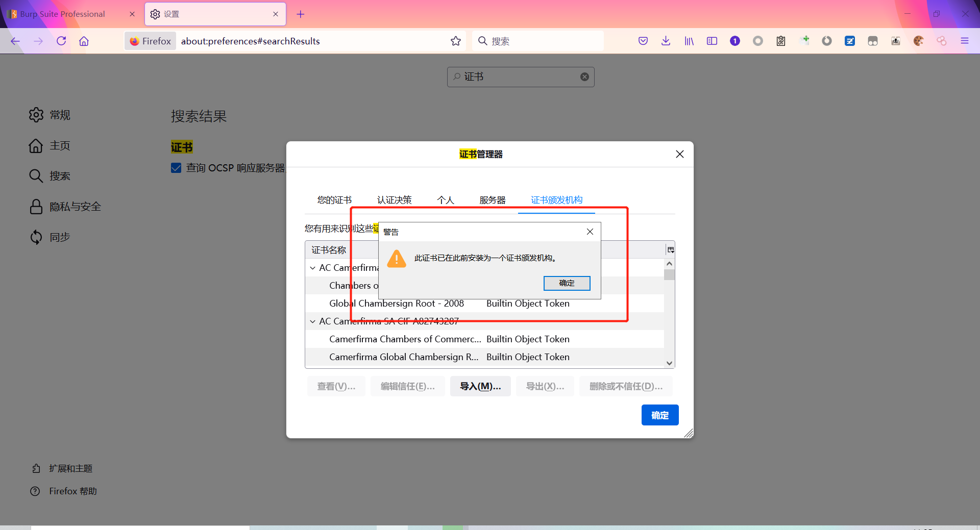Switch to 认证决策 tab
Screen dimensions: 980x530
(x=394, y=200)
